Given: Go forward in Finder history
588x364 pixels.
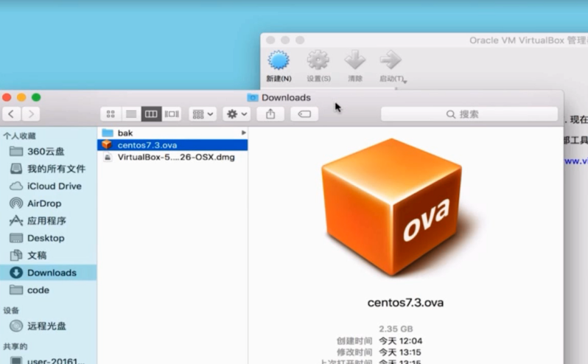Looking at the screenshot, I should 31,114.
